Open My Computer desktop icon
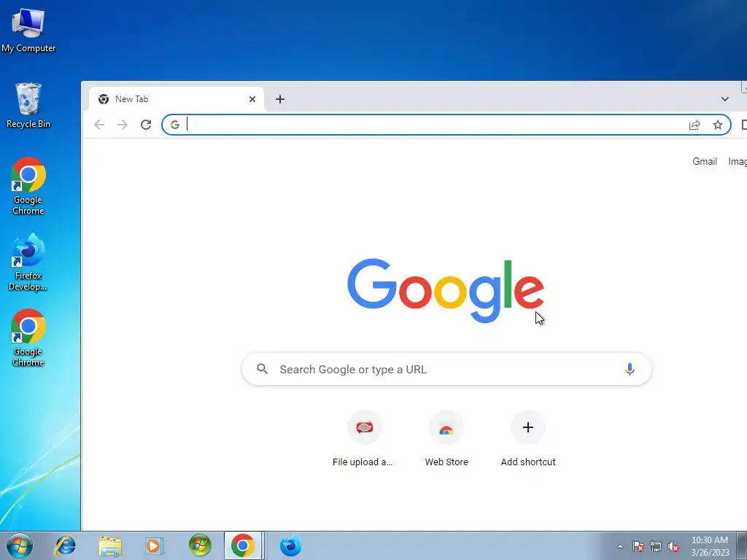The width and height of the screenshot is (747, 560). click(28, 29)
